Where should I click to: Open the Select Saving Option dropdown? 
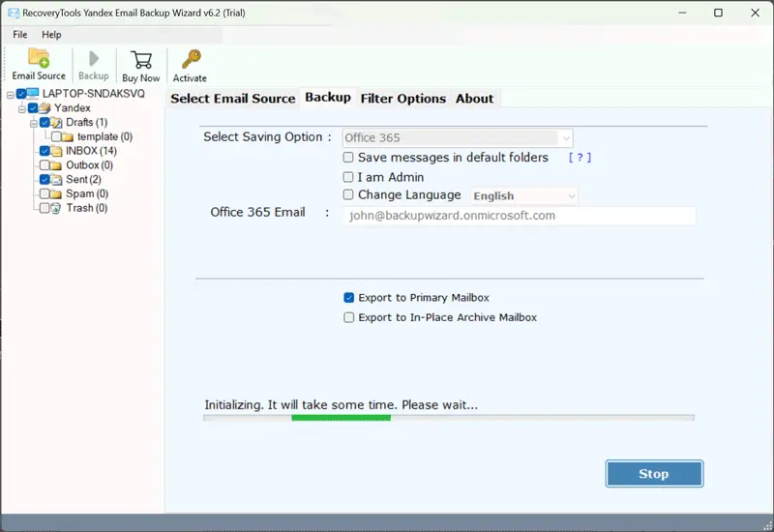coord(458,138)
